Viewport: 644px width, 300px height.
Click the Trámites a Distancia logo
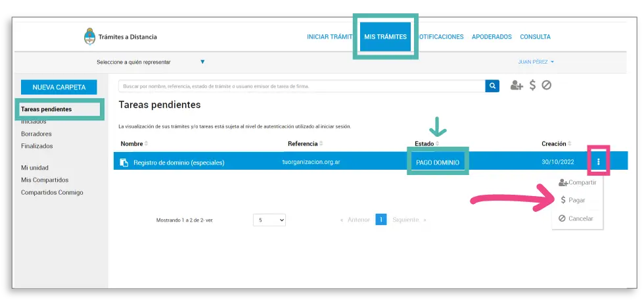121,37
